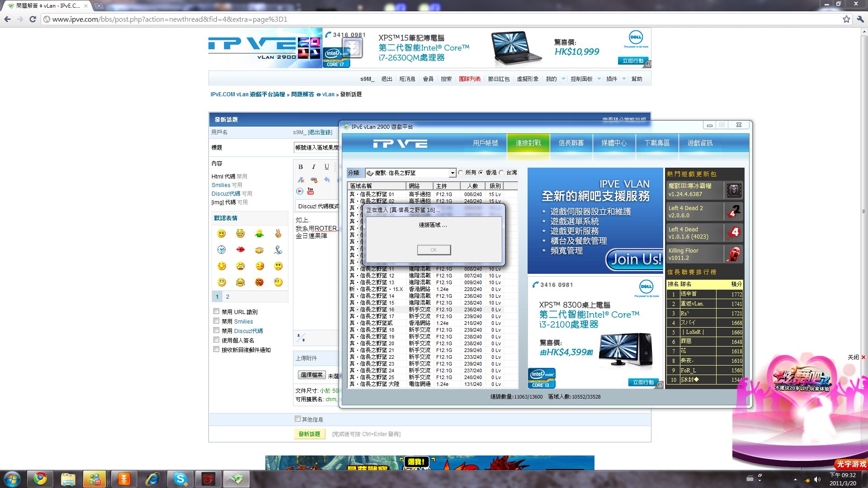Viewport: 868px width, 488px height.
Task: Expand the 插件 menu arrow
Action: click(x=624, y=79)
